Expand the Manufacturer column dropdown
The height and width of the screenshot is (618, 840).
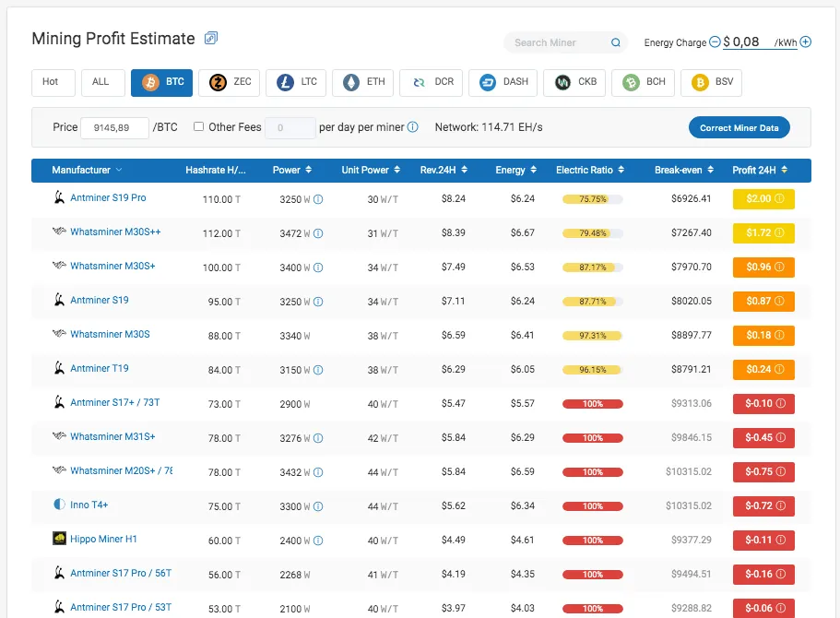119,170
